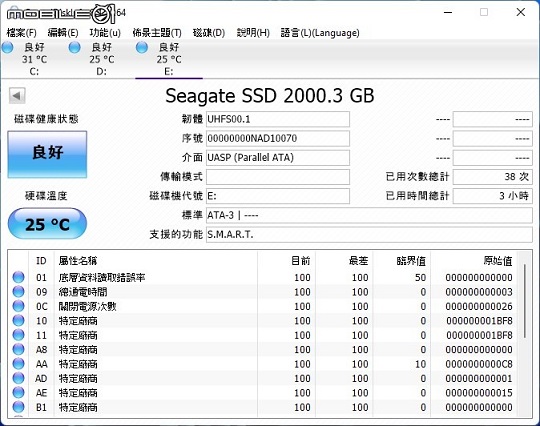Click raw value 000000000015
Screen dimensions: 540x426
(479, 393)
